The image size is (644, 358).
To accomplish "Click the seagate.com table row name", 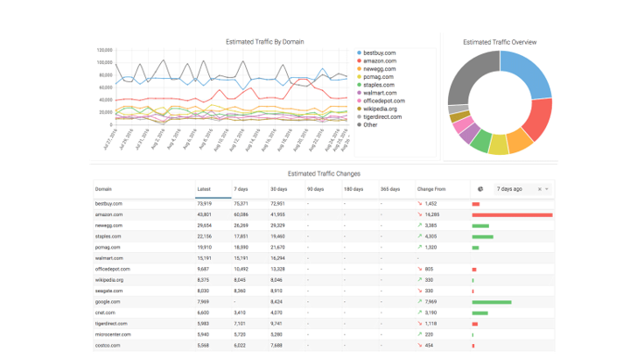I will pos(108,291).
